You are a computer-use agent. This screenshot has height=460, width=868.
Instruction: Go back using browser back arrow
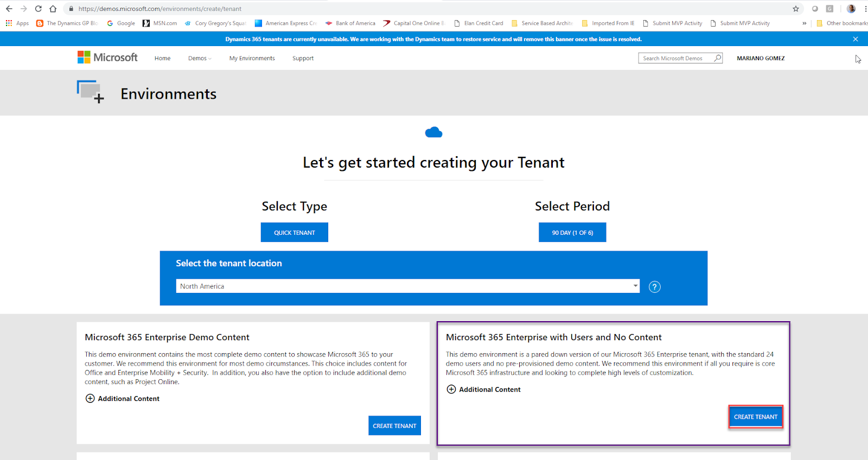click(x=9, y=9)
